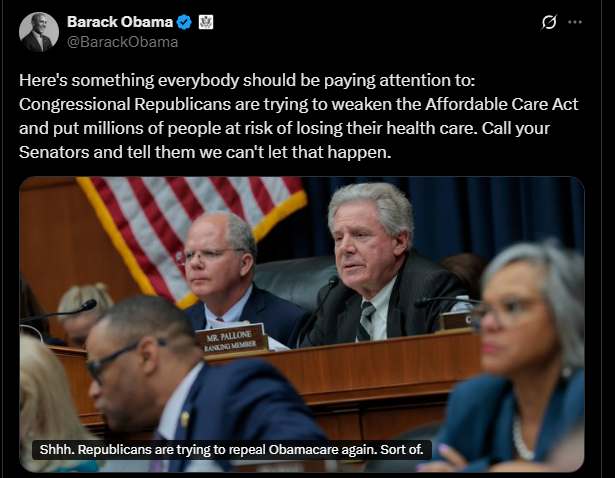Open the three-dot more options menu
615x478 pixels.
click(575, 22)
